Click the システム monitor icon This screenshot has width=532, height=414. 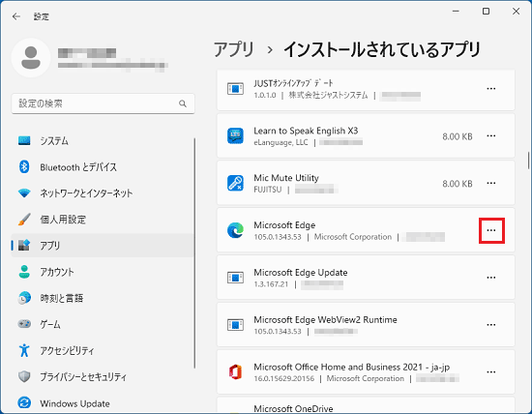[24, 140]
